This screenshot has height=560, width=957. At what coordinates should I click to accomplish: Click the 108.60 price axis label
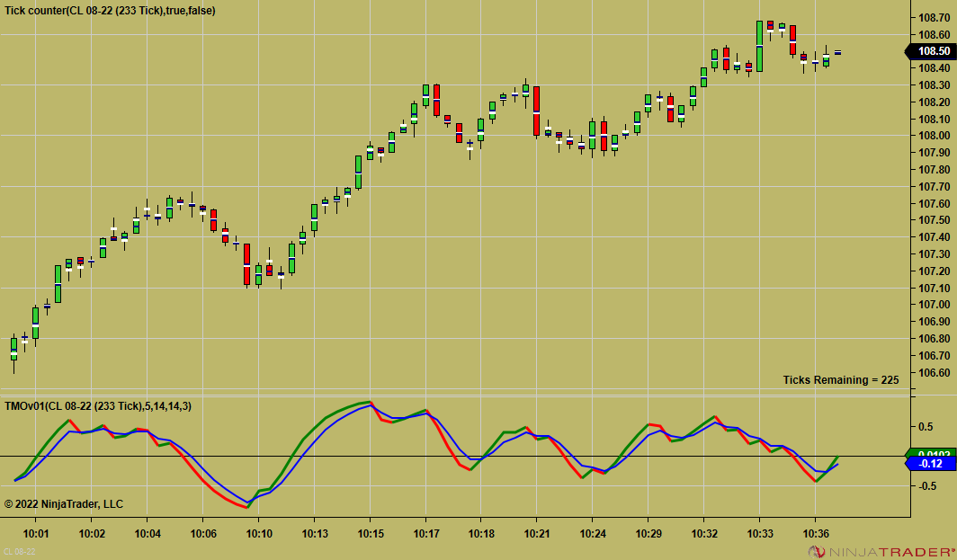coord(934,35)
